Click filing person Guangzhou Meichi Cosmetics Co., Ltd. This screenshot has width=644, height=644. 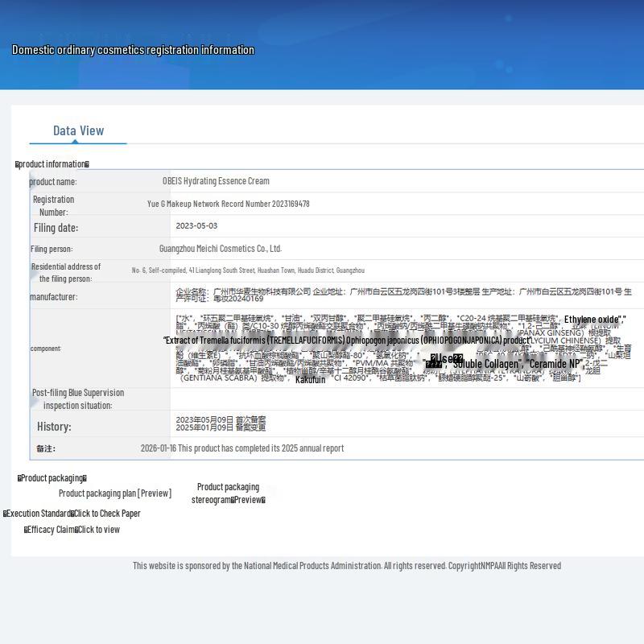tap(220, 249)
